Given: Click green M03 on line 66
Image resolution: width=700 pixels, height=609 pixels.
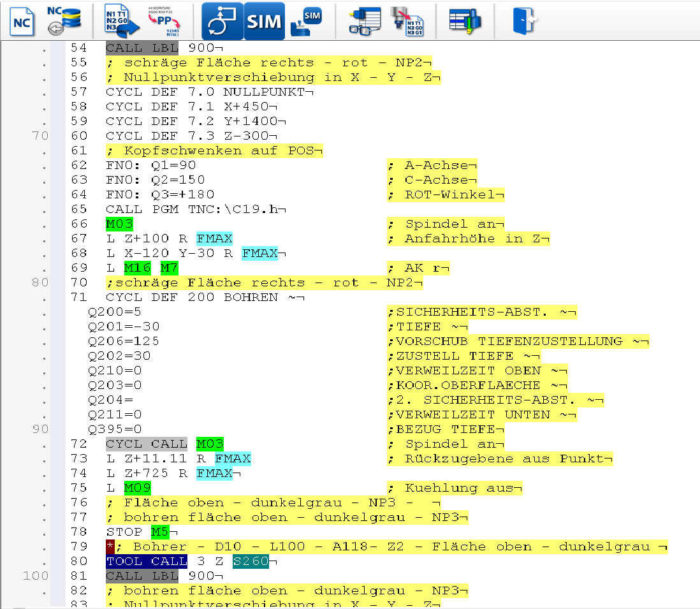Looking at the screenshot, I should coord(119,224).
